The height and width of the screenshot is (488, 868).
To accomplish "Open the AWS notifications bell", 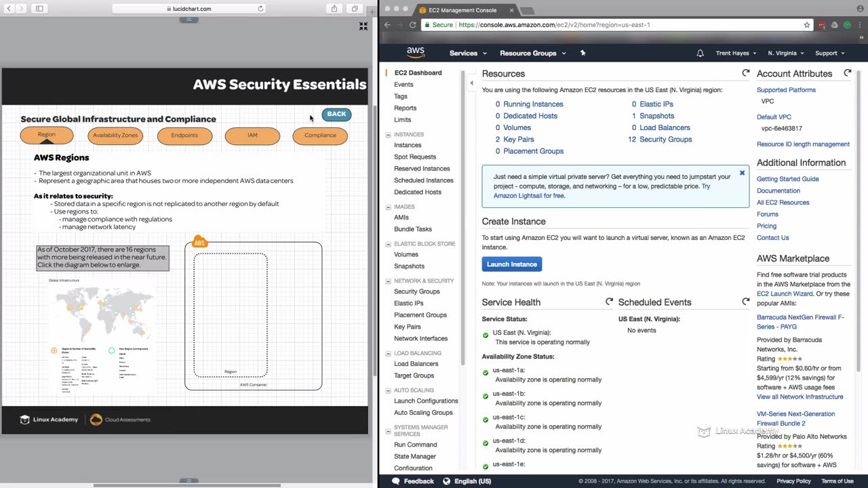I will 700,53.
